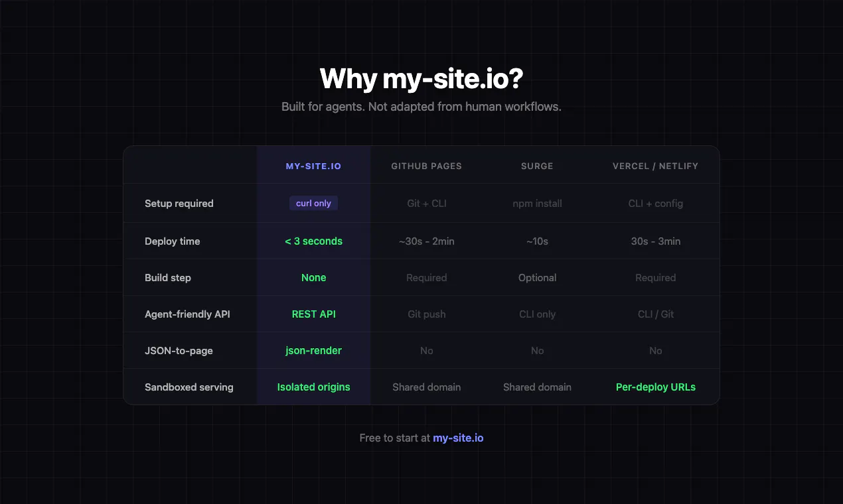Click the SURGE column header

tap(537, 166)
